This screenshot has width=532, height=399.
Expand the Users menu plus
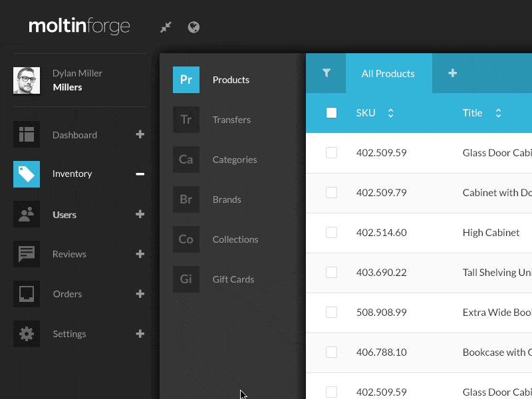(x=140, y=214)
